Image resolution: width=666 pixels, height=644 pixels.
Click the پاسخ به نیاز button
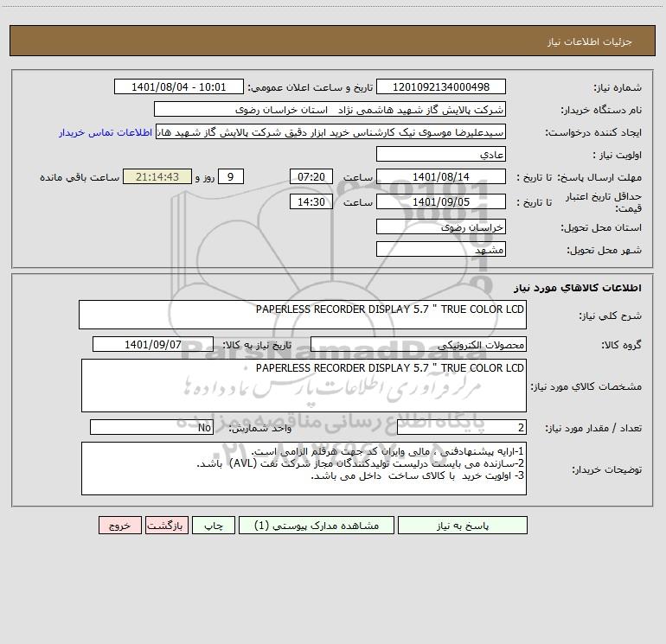pyautogui.click(x=463, y=525)
